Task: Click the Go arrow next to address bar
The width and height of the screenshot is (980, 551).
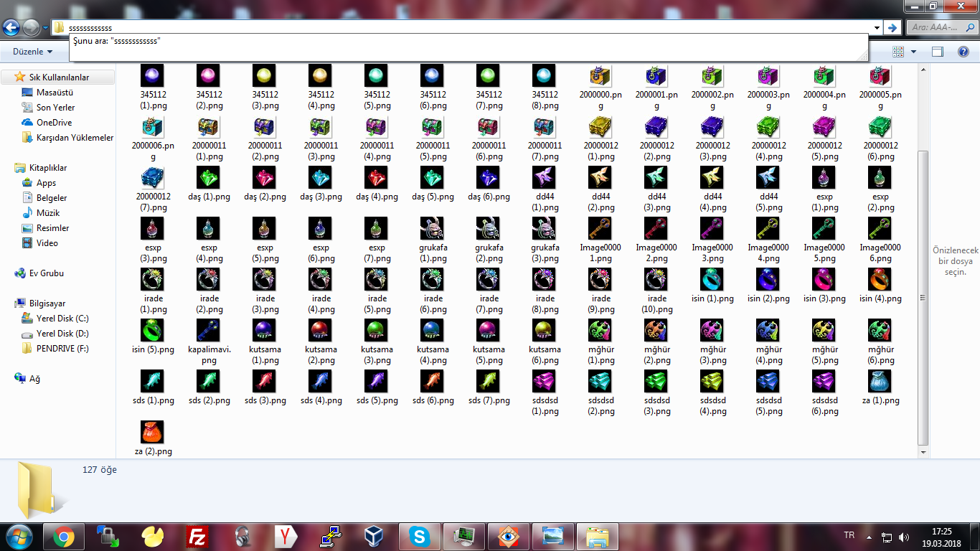Action: pyautogui.click(x=892, y=28)
